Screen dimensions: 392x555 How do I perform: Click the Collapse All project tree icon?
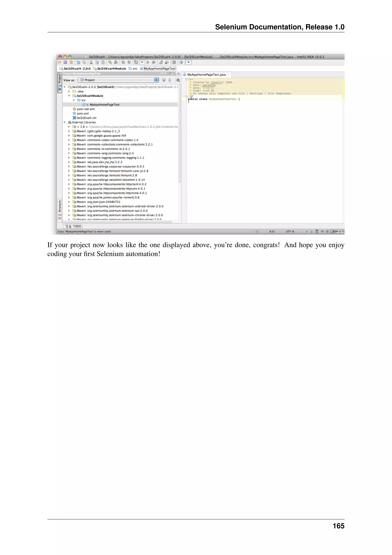[169, 80]
